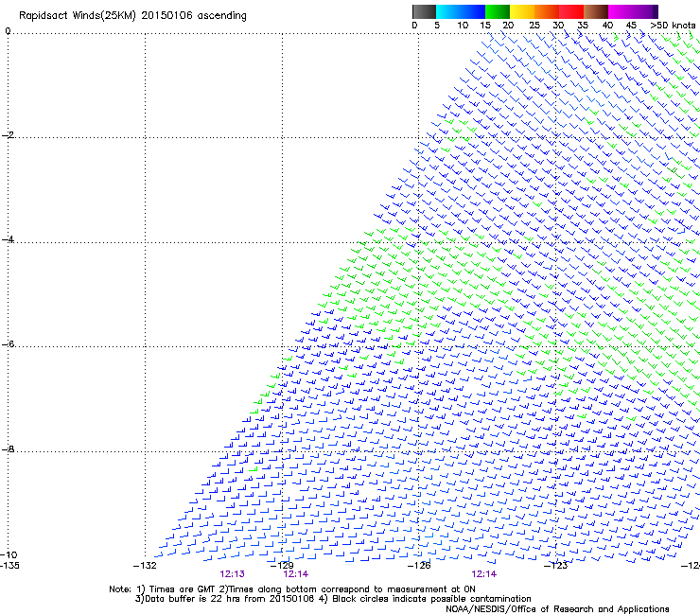The width and height of the screenshot is (700, 615).
Task: Click the latitude axis label "-6"
Action: tap(8, 344)
